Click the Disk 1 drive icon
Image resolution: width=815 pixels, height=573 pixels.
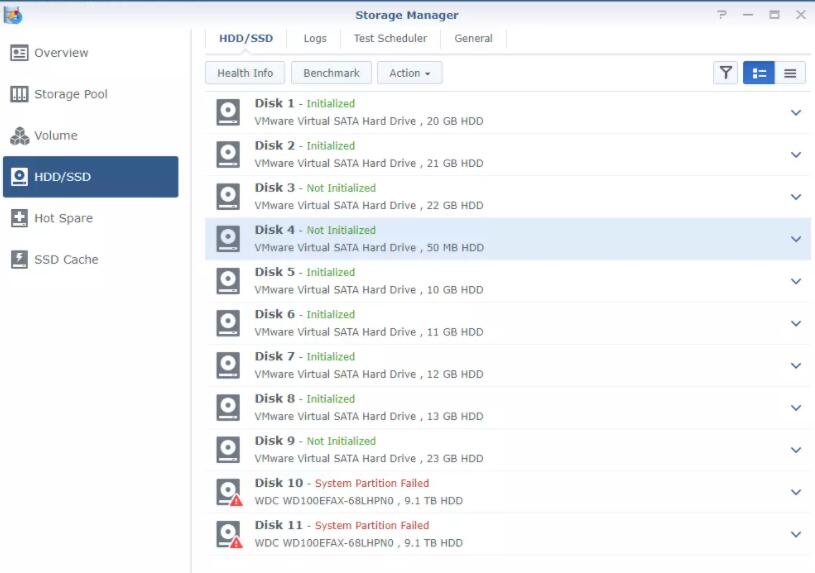pyautogui.click(x=229, y=112)
